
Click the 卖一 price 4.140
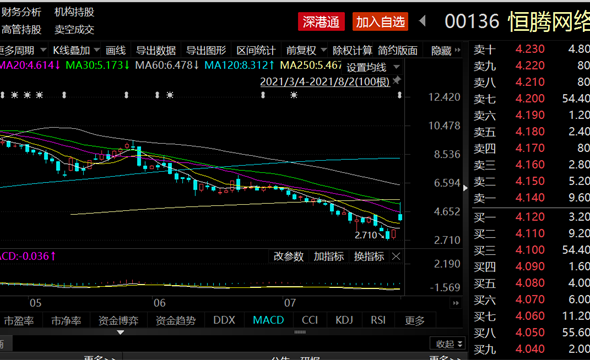tap(530, 197)
